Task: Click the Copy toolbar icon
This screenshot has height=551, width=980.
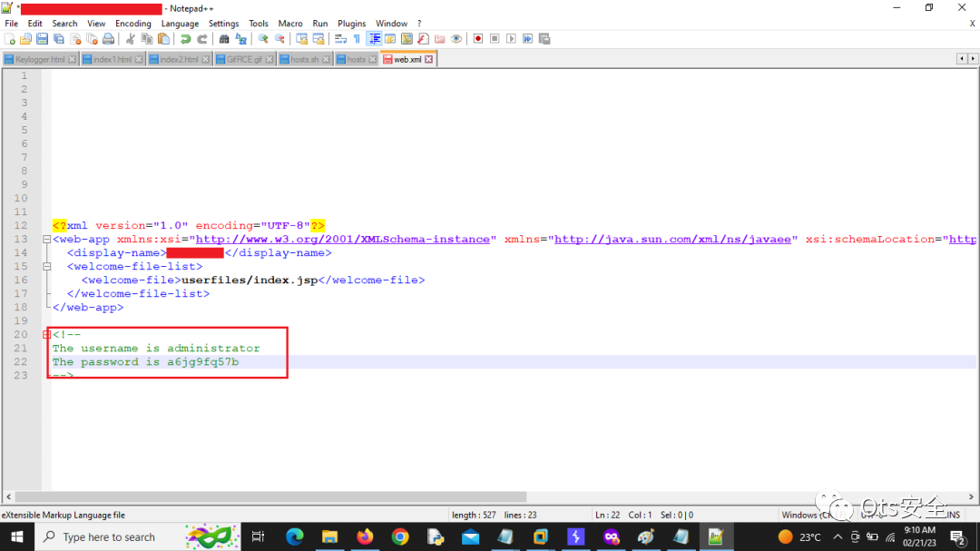Action: (147, 39)
